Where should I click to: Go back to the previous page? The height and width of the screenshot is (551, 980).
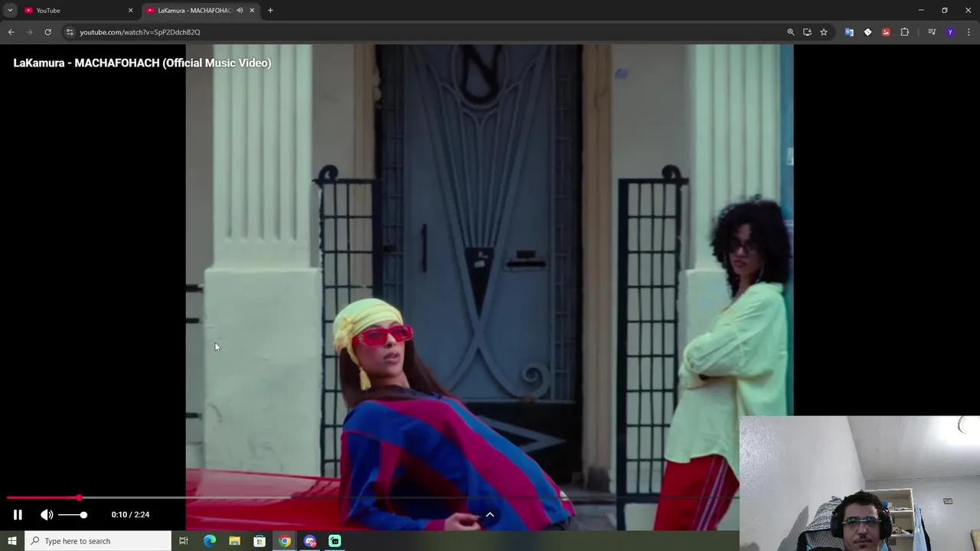pyautogui.click(x=11, y=32)
